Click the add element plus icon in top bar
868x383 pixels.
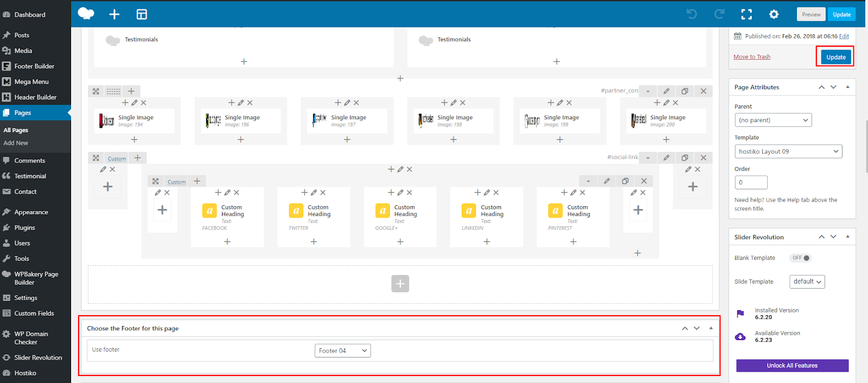point(114,15)
